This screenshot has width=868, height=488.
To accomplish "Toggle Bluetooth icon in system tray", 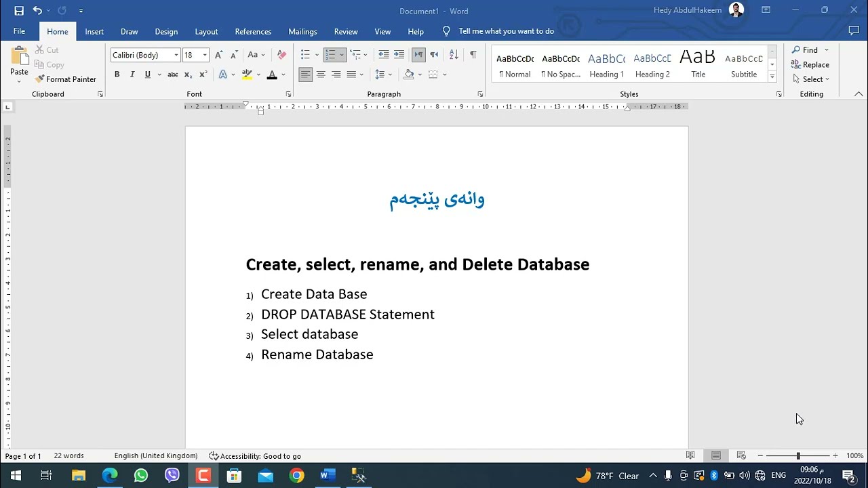I will (x=714, y=476).
